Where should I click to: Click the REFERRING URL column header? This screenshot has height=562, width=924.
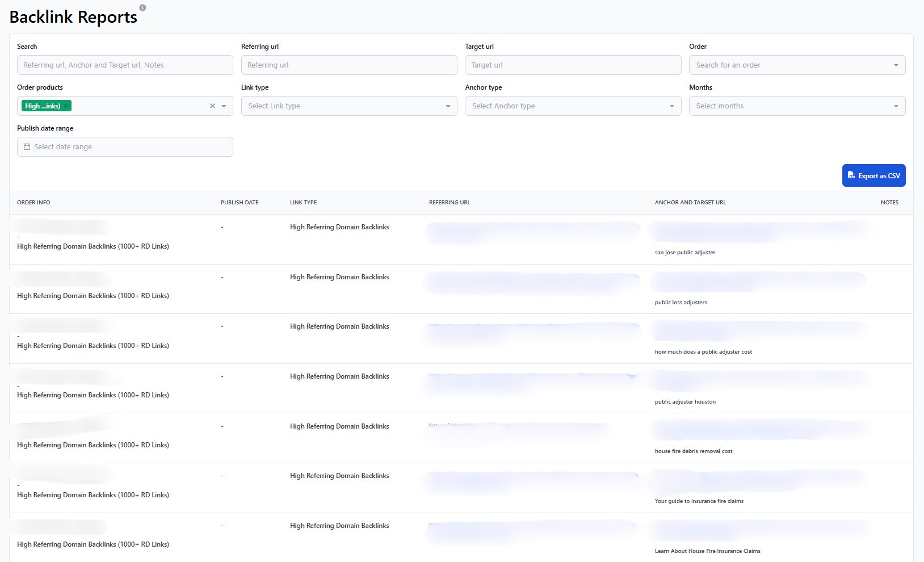(x=450, y=203)
